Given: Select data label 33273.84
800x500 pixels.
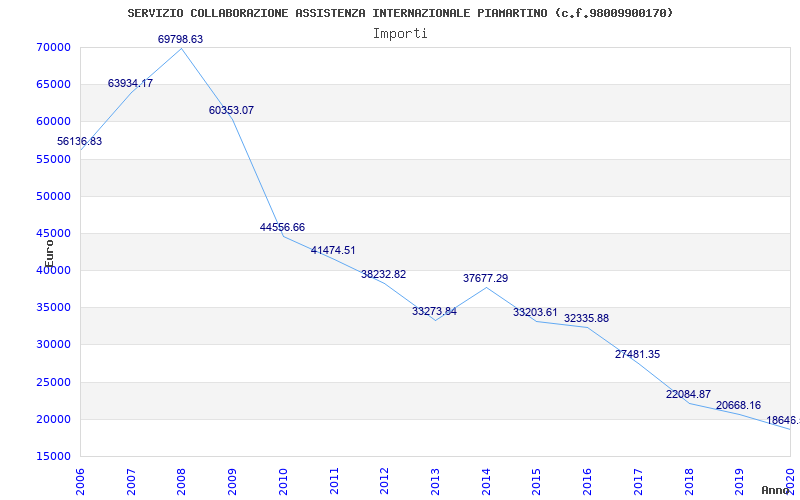Looking at the screenshot, I should 434,311.
